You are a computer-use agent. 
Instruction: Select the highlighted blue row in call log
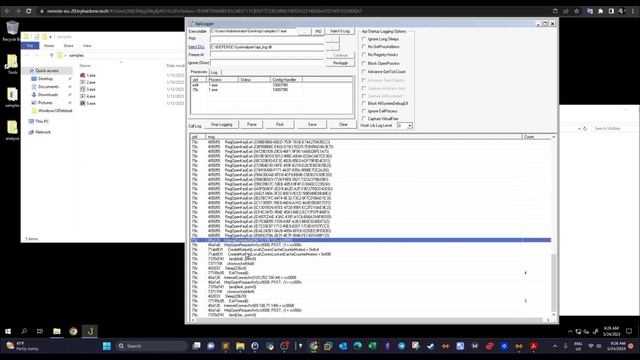coord(371,240)
